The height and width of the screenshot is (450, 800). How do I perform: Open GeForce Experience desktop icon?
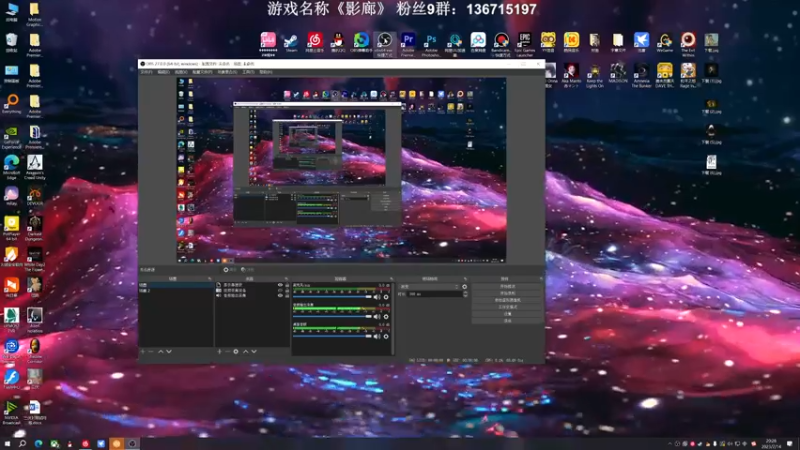click(x=12, y=138)
